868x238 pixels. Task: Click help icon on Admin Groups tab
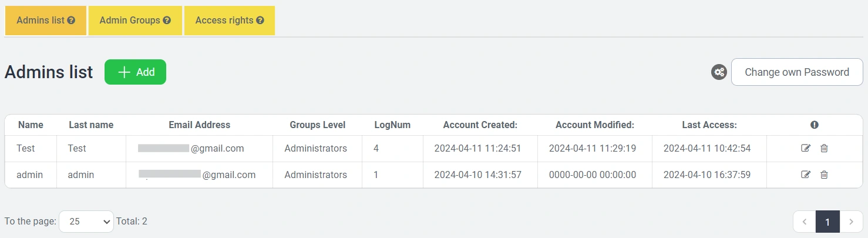pos(167,21)
